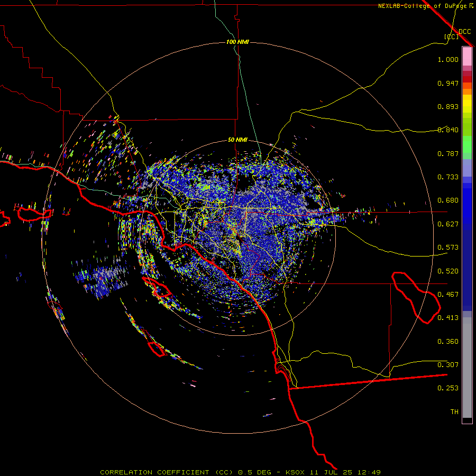Click the TH threshold label
The width and height of the screenshot is (476, 476).
(454, 412)
